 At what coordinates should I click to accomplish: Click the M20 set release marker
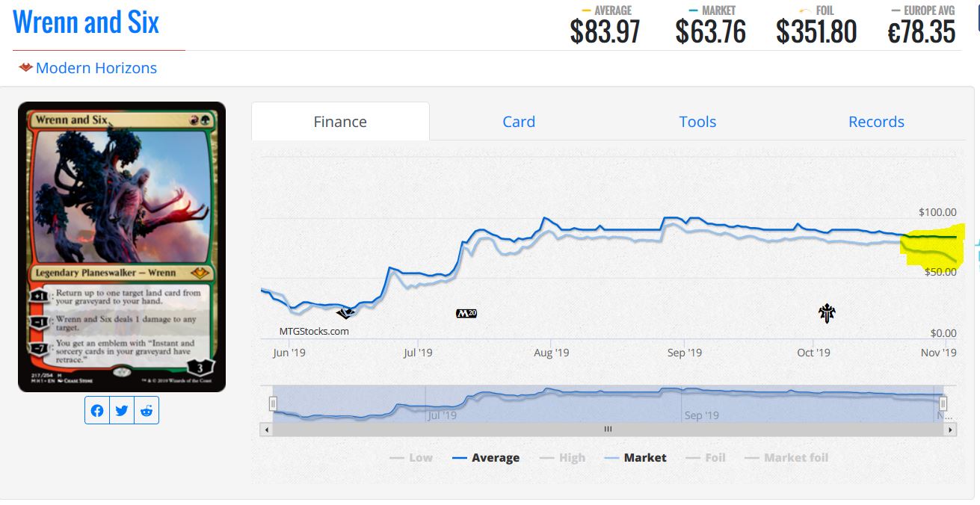(466, 313)
